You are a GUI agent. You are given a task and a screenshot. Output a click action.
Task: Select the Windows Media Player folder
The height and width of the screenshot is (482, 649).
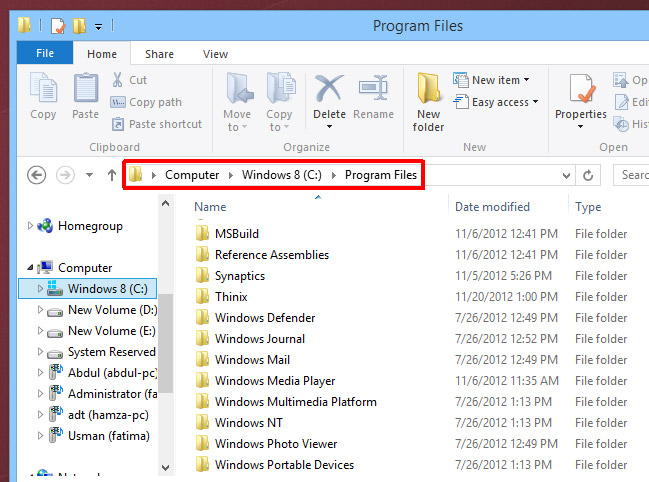(x=275, y=381)
